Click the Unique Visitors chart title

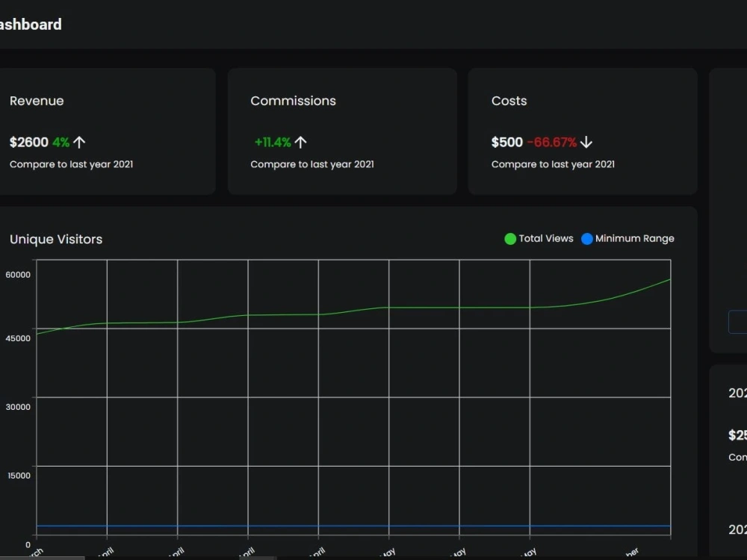(x=56, y=239)
